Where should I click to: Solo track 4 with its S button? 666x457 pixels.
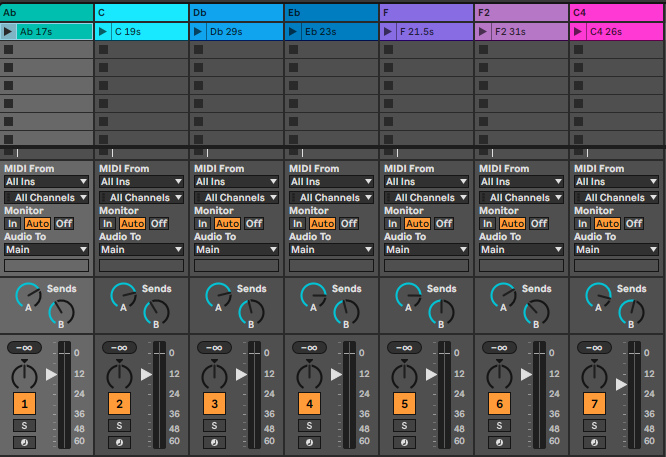[309, 426]
